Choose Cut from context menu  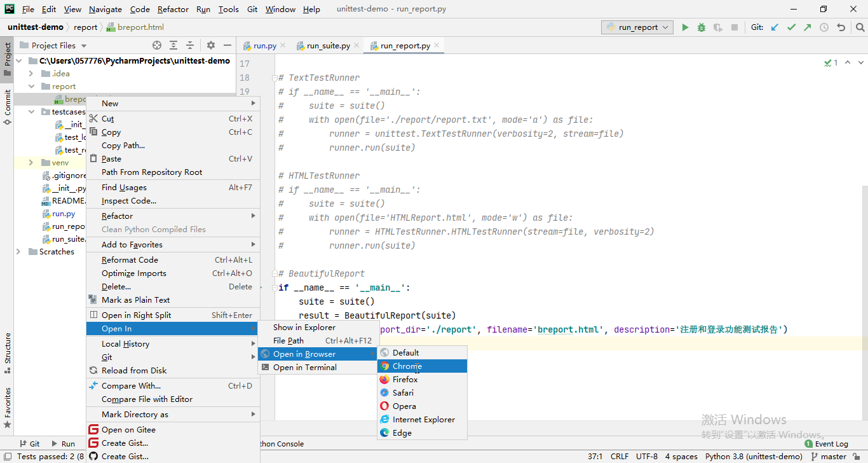tap(173, 119)
